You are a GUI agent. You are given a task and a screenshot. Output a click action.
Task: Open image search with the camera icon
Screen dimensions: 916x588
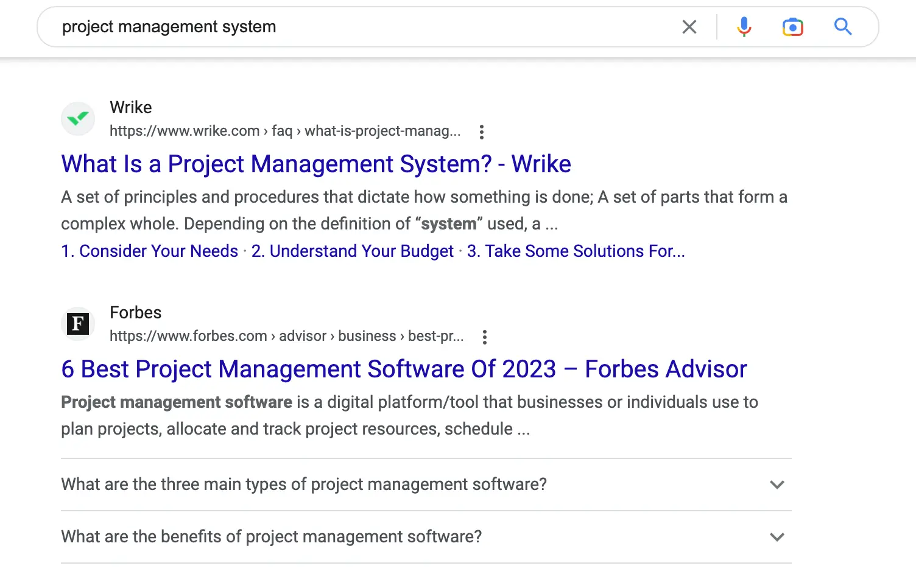[x=792, y=27]
